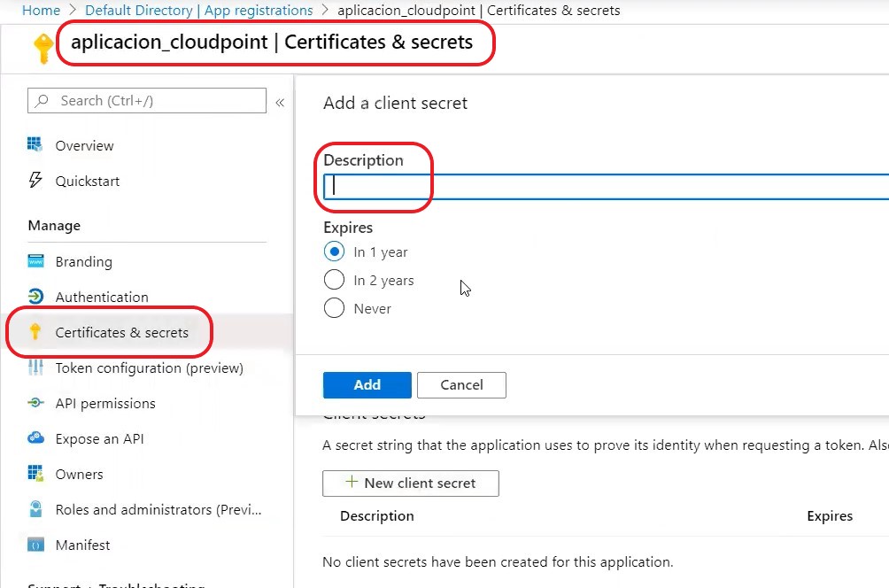889x588 pixels.
Task: Click the Expose an API cloud icon
Action: click(x=35, y=438)
